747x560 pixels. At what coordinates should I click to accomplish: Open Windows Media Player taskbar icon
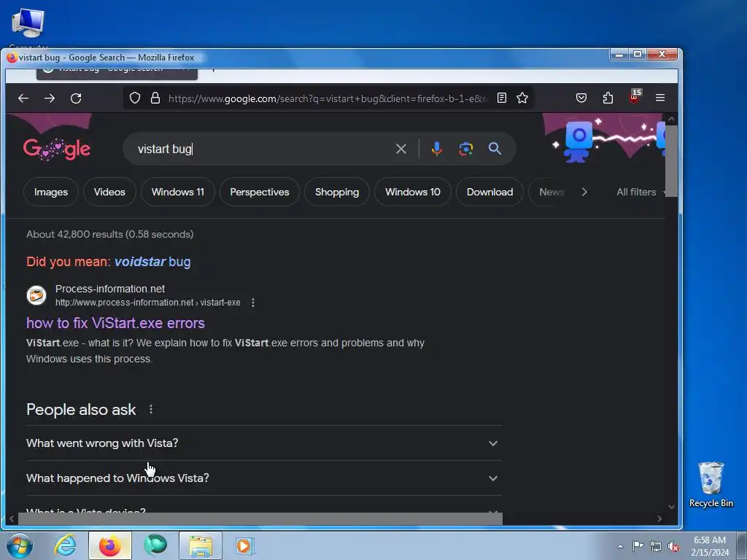tap(245, 545)
